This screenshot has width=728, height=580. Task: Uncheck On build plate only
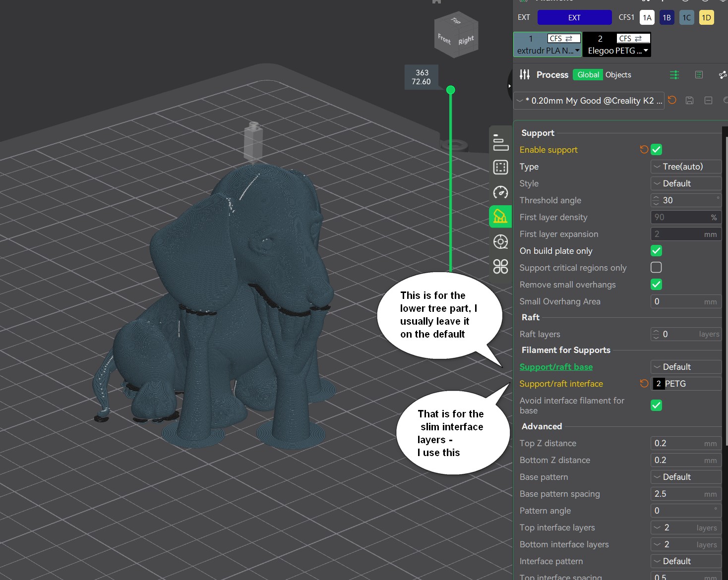656,250
